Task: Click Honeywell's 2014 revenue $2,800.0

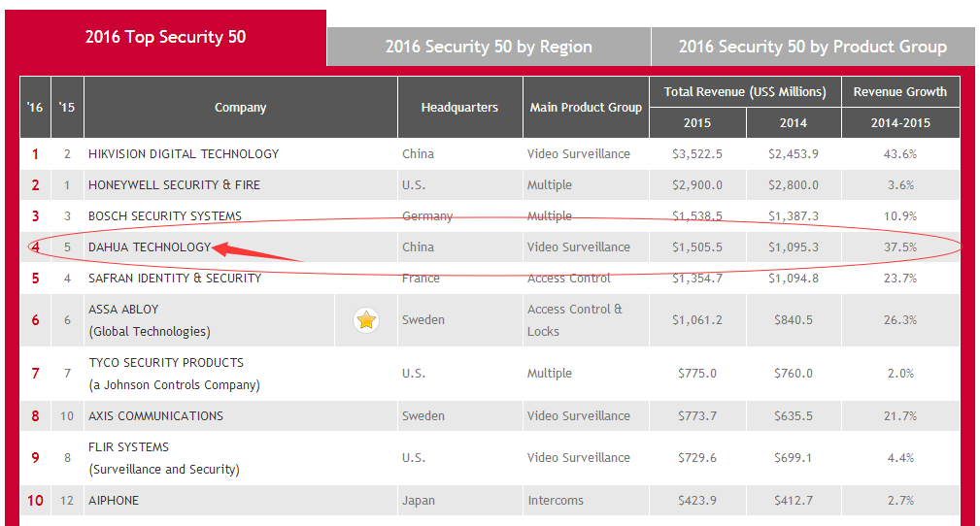Action: [794, 185]
